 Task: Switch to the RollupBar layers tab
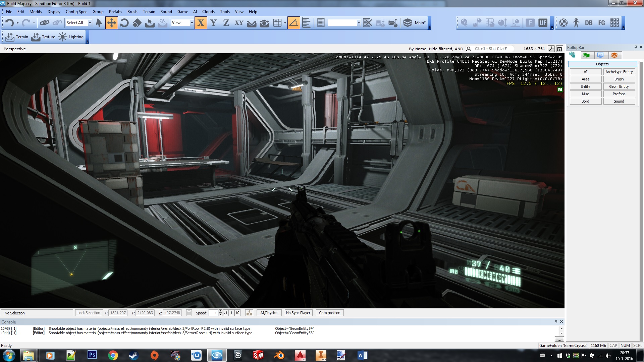point(614,55)
